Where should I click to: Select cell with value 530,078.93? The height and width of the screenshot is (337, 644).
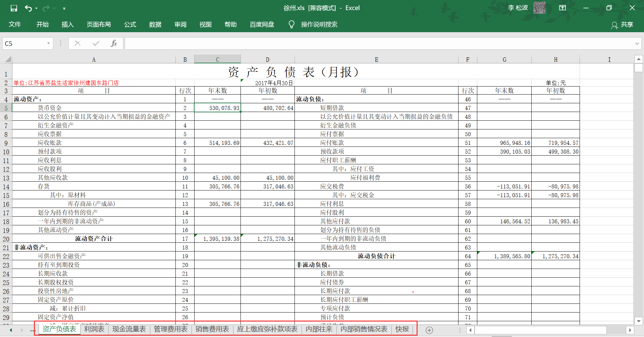click(x=217, y=108)
